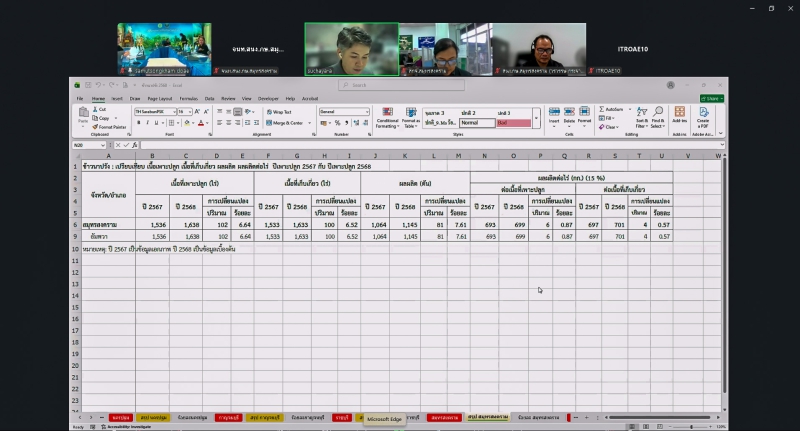The width and height of the screenshot is (800, 431).
Task: Switch to the Formulas ribbon tab
Action: click(x=188, y=99)
